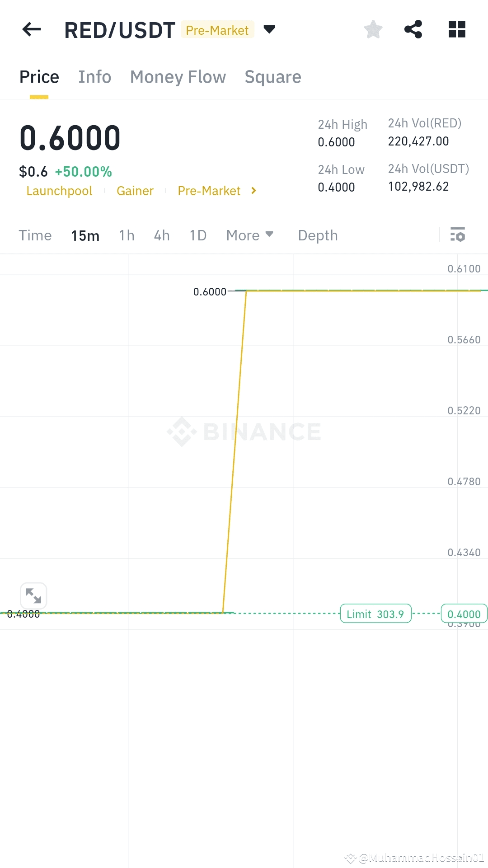Viewport: 488px width, 868px height.
Task: Open the More intervals dropdown
Action: click(250, 235)
